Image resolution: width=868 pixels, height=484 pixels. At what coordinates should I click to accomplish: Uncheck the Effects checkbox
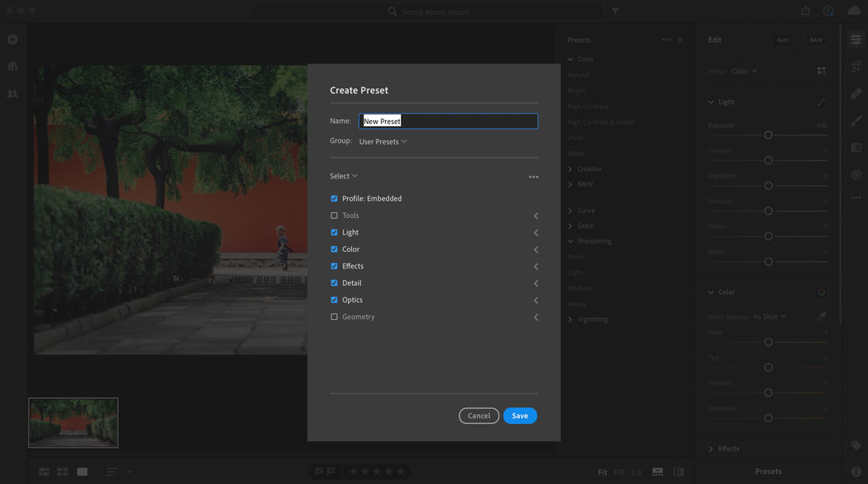[334, 266]
